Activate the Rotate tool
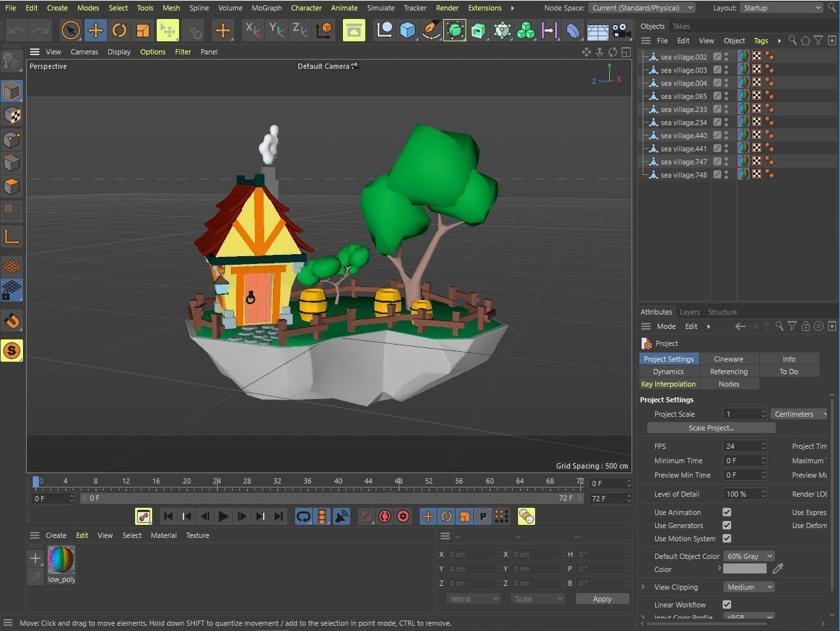Viewport: 840px width, 631px height. tap(119, 30)
